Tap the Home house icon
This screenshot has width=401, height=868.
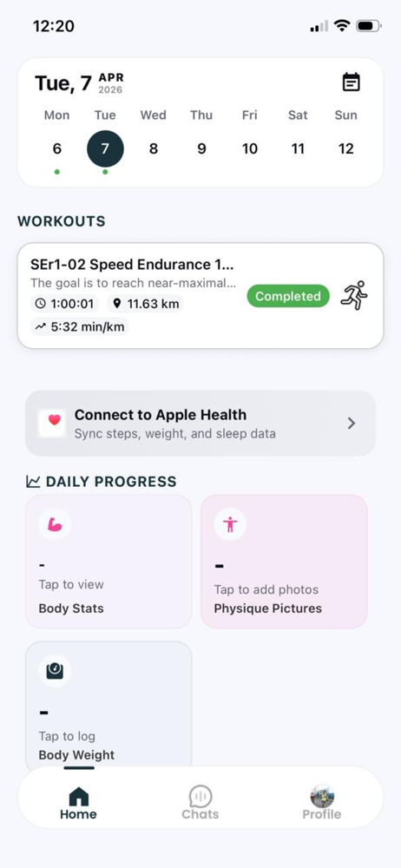click(x=78, y=797)
